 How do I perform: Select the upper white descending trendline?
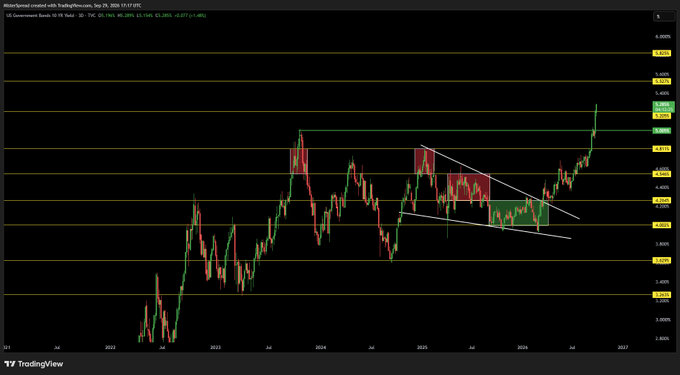click(500, 182)
